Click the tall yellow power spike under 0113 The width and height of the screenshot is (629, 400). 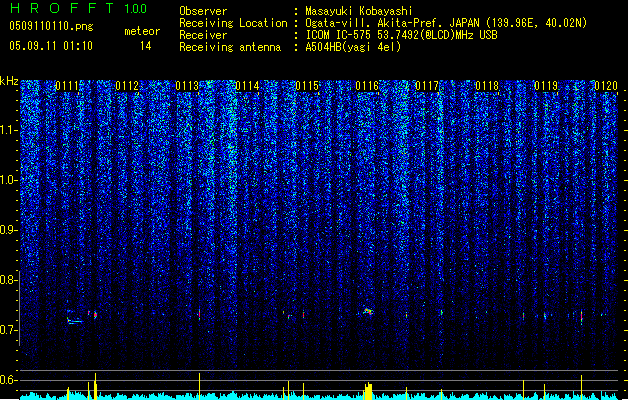coord(199,386)
